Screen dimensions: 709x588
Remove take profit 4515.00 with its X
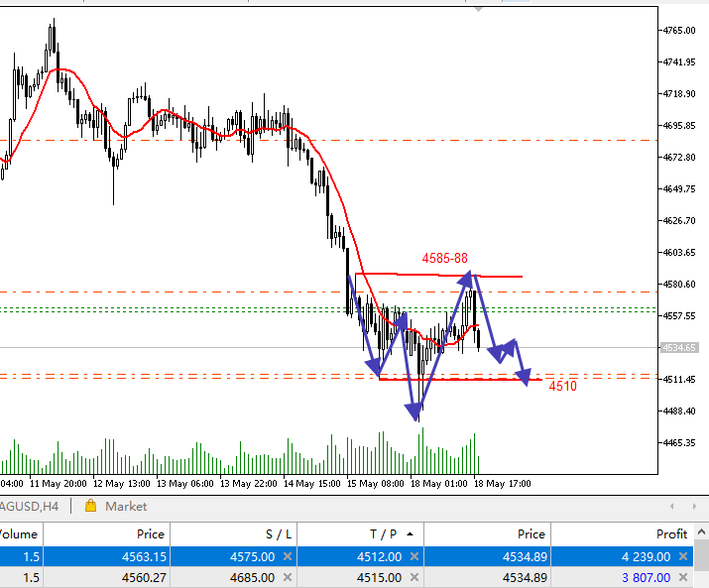[x=414, y=577]
